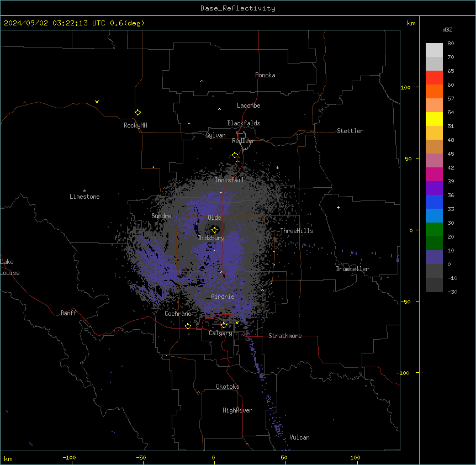Click the km label at the bottom left

[8, 458]
